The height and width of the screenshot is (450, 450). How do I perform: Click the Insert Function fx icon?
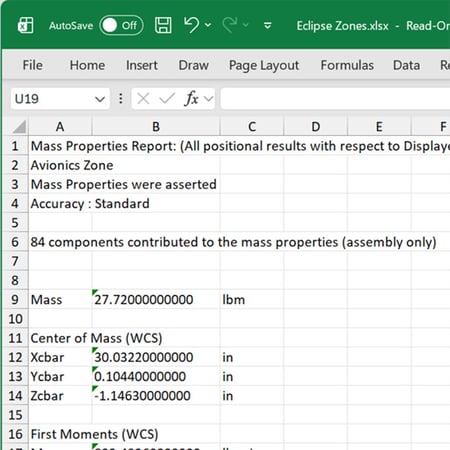pyautogui.click(x=191, y=99)
